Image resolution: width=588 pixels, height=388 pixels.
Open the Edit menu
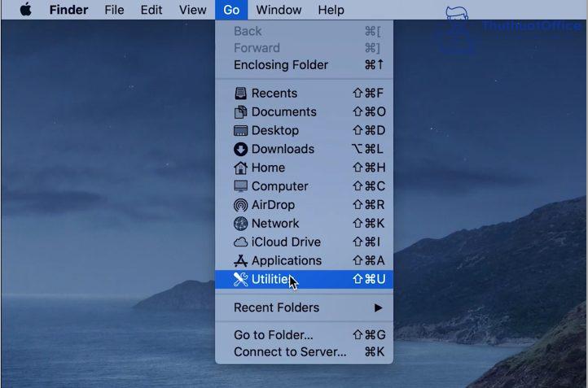point(151,10)
